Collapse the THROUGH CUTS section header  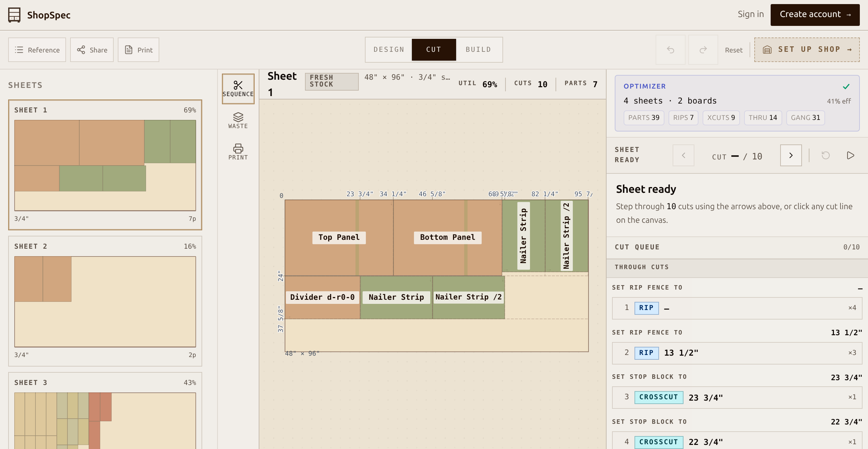point(737,267)
